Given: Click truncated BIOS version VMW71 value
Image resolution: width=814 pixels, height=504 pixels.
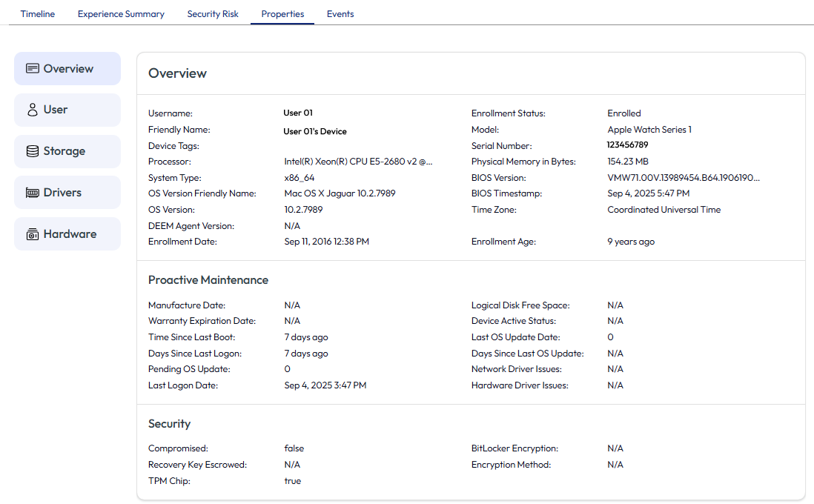Looking at the screenshot, I should (684, 178).
